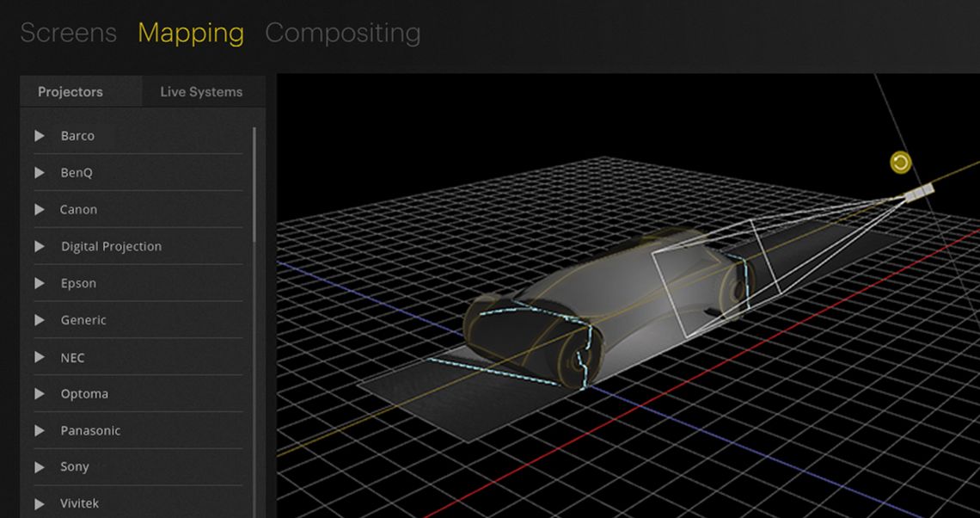This screenshot has height=518, width=980.
Task: Switch to the Screens tab
Action: pyautogui.click(x=69, y=34)
